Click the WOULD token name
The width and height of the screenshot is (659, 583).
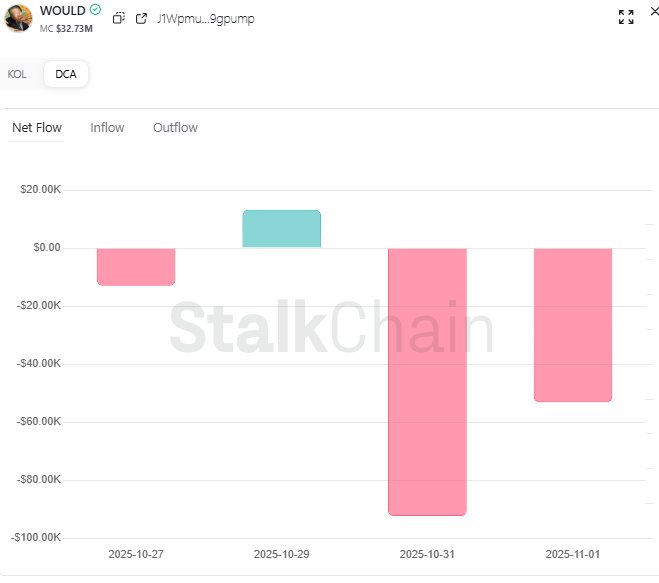(x=62, y=10)
